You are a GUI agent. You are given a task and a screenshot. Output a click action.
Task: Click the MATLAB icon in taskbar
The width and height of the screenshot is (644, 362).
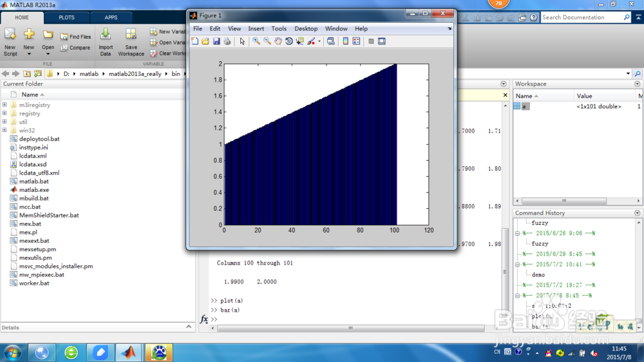pyautogui.click(x=129, y=352)
